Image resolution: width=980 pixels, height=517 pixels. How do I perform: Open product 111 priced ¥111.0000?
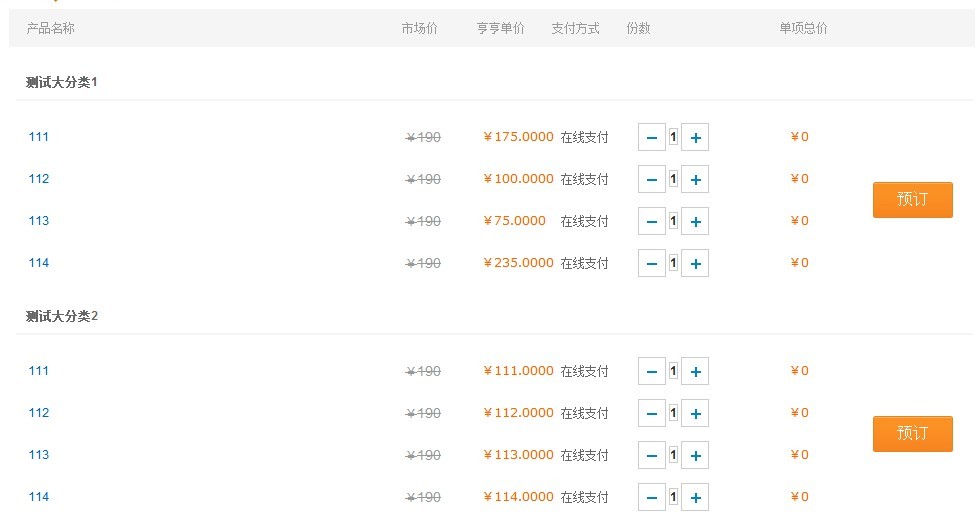click(39, 371)
